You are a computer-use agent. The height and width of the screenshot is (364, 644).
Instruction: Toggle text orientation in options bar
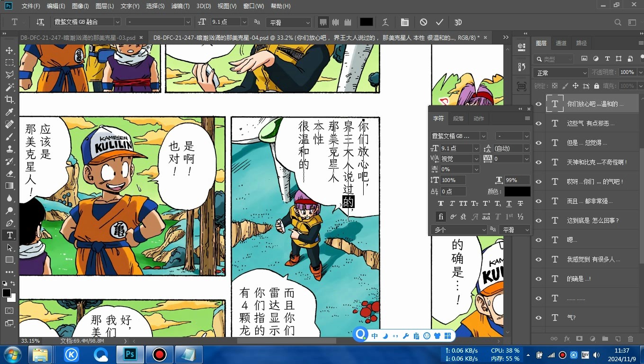point(40,22)
